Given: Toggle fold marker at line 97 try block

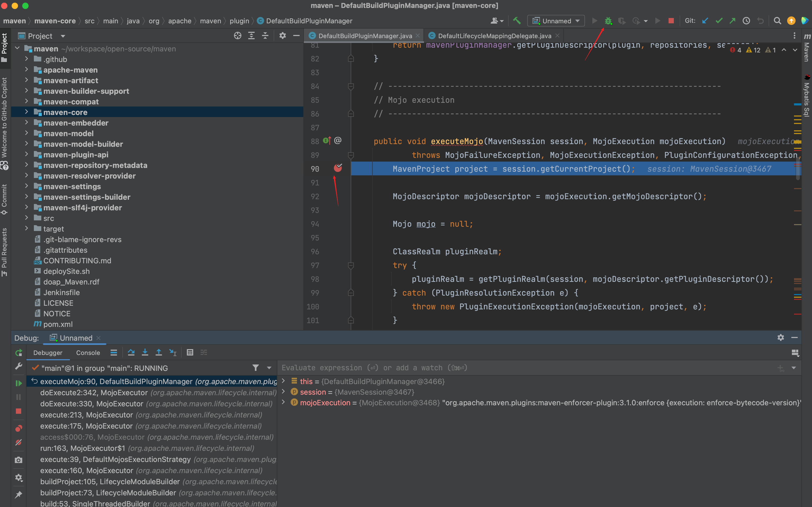Looking at the screenshot, I should [x=351, y=265].
